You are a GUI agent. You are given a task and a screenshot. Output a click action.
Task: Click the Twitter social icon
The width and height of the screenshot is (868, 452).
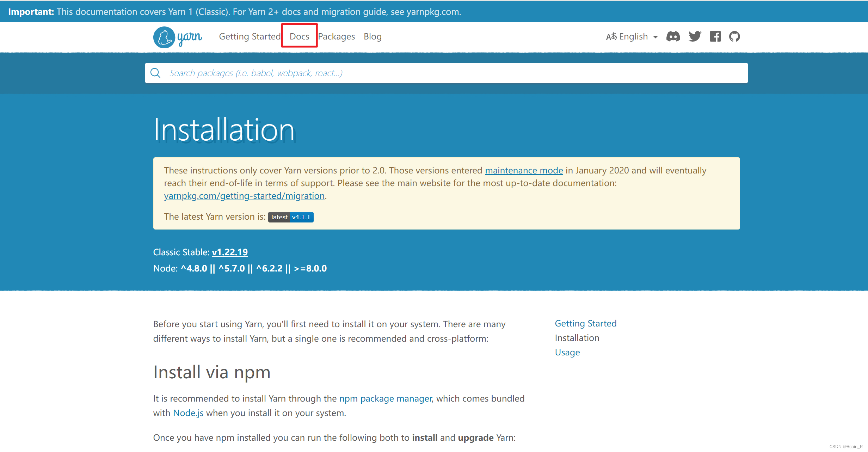[x=695, y=36]
